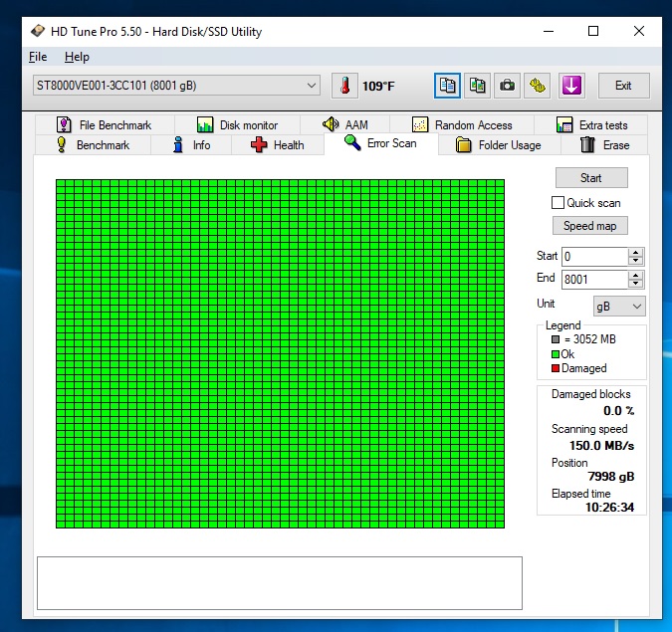Expand the drive selection dropdown
The image size is (672, 632).
point(312,86)
